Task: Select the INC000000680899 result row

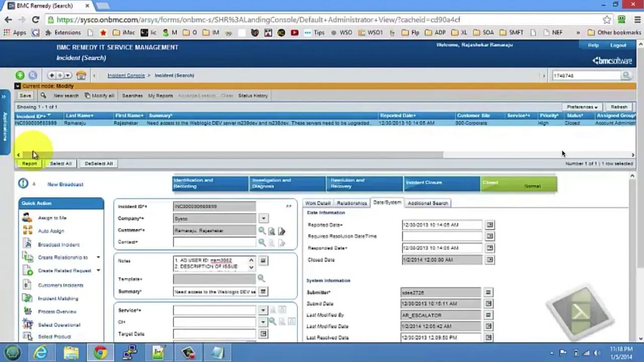Action: tap(326, 123)
